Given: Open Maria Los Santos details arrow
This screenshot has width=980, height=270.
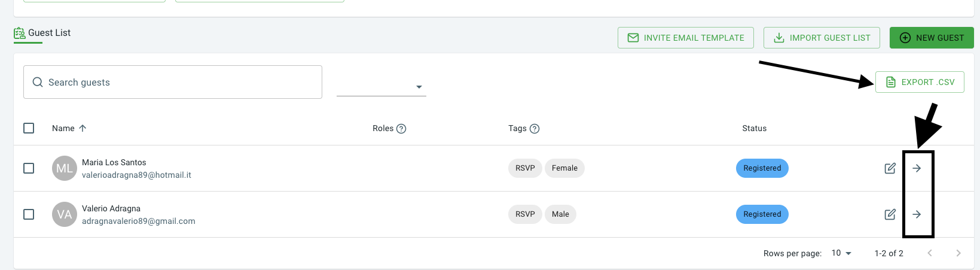Looking at the screenshot, I should coord(917,168).
